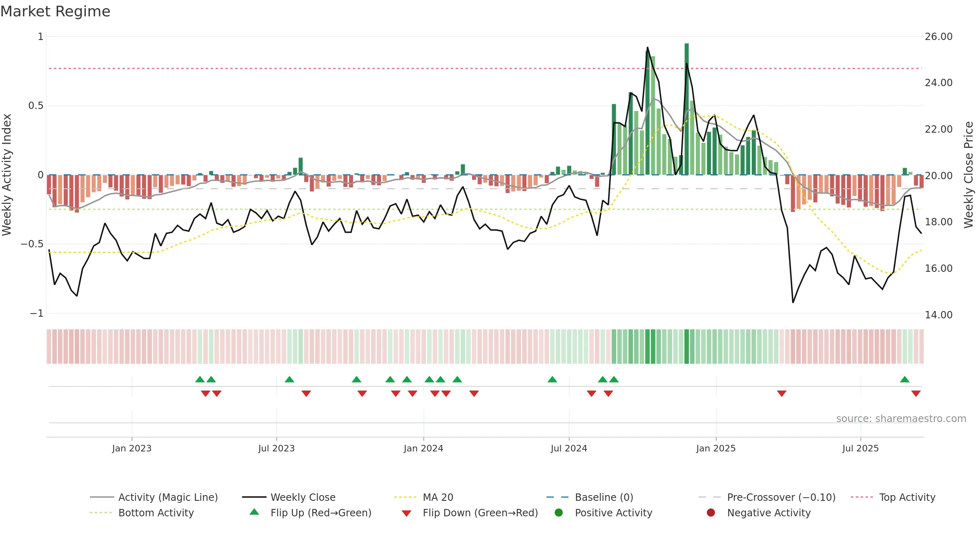
Task: Select the Flip Up triangle after Jul 2025
Action: point(905,380)
